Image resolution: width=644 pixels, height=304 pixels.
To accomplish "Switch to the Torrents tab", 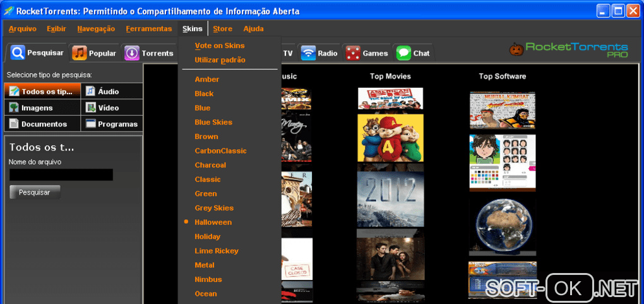I will (148, 53).
